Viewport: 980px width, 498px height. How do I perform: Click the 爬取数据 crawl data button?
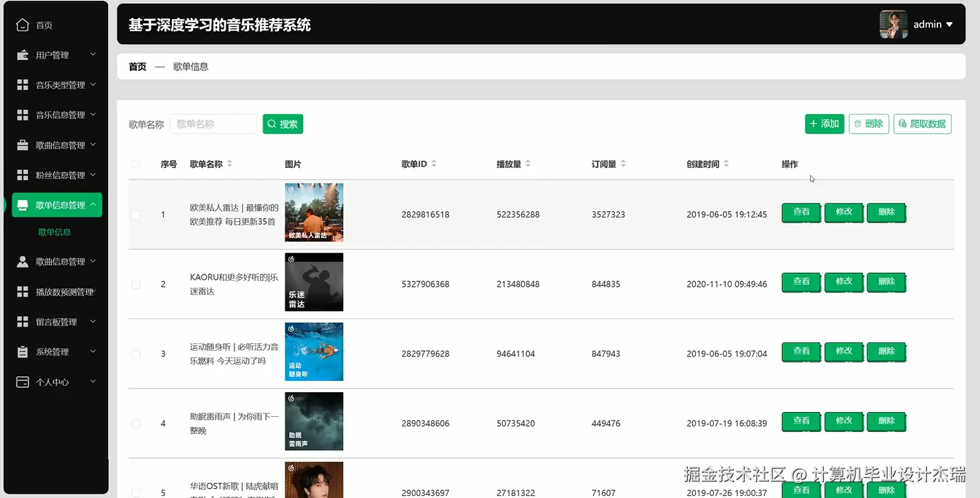(x=922, y=124)
